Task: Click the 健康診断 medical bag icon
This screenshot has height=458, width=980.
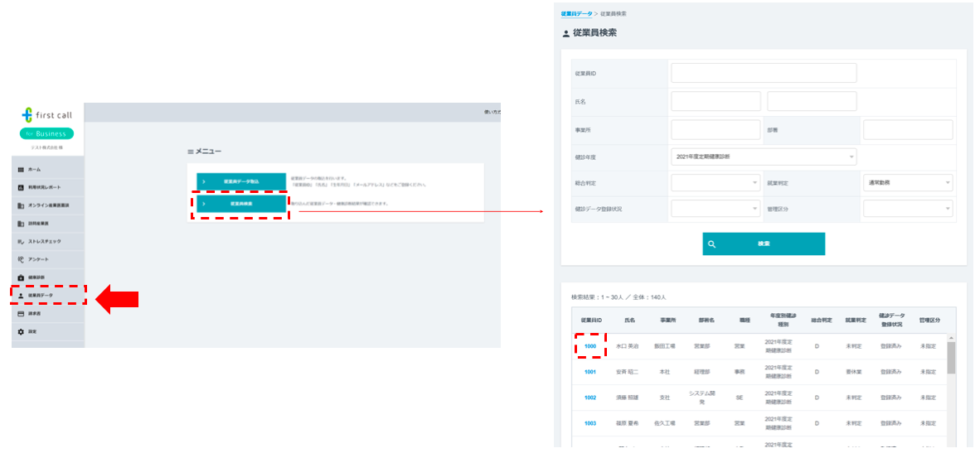Action: click(x=20, y=277)
